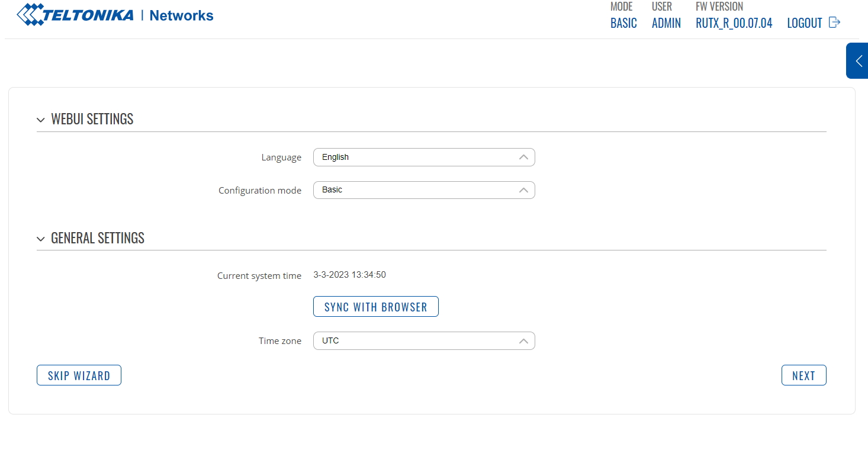Screen dimensions: 868x466
Task: Click the Teltonika Networks logo
Action: click(x=115, y=15)
